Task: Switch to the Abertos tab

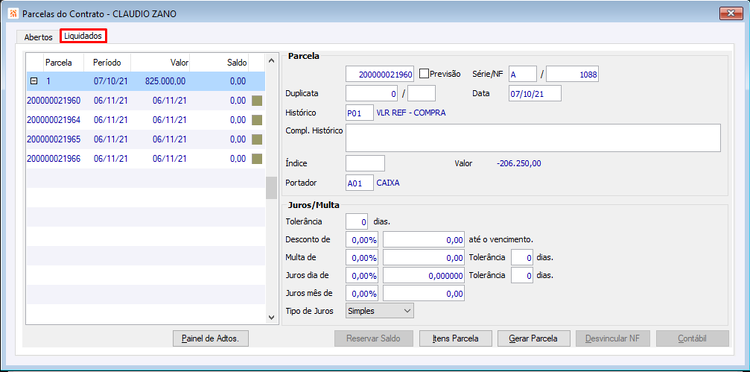Action: tap(38, 37)
